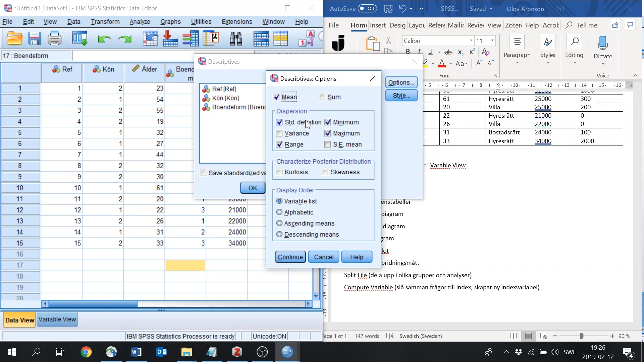Enable the Sum checkbox
The height and width of the screenshot is (362, 644).
[322, 97]
